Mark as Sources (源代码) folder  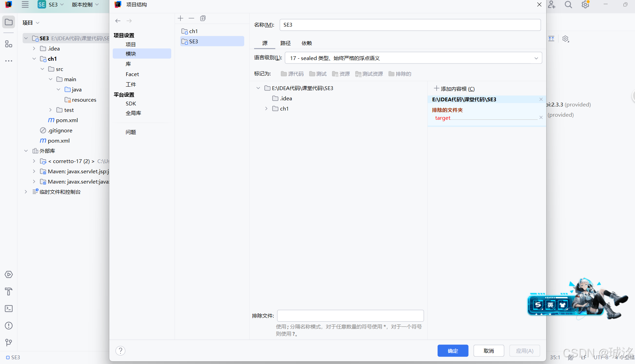[x=292, y=74]
